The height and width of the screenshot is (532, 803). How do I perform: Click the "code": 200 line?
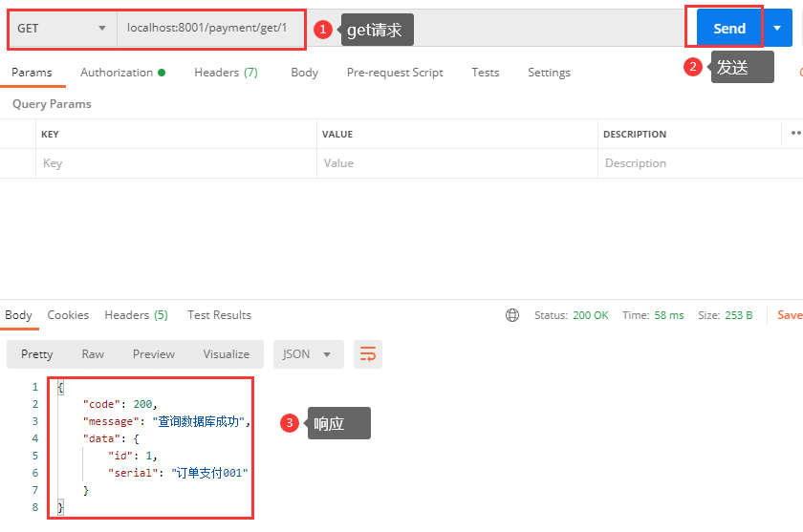[119, 404]
